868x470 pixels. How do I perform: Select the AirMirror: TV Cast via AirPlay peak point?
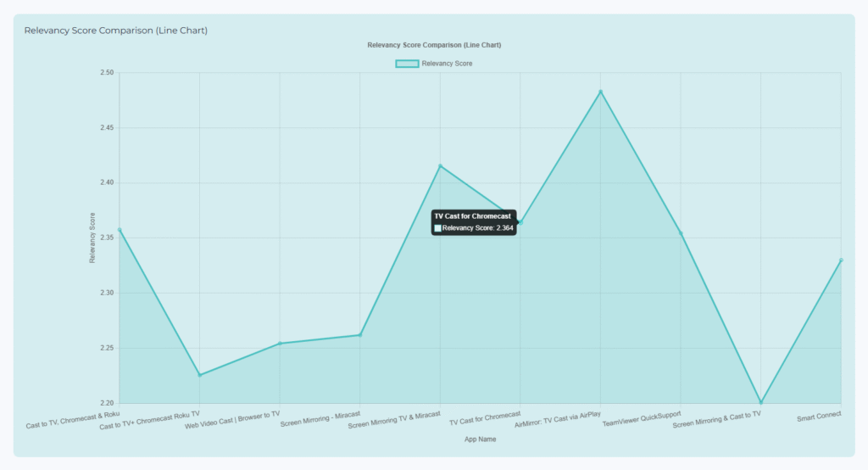click(x=600, y=92)
